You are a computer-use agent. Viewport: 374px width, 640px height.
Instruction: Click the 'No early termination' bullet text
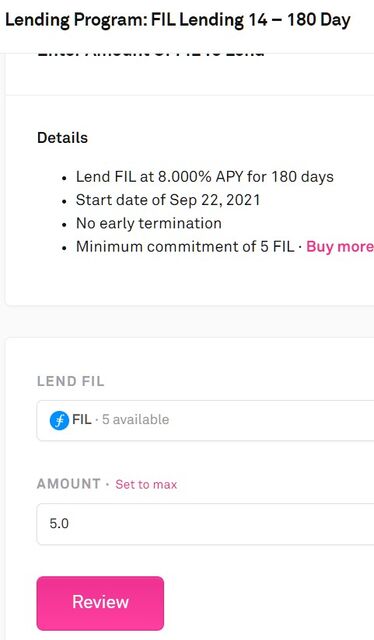149,223
